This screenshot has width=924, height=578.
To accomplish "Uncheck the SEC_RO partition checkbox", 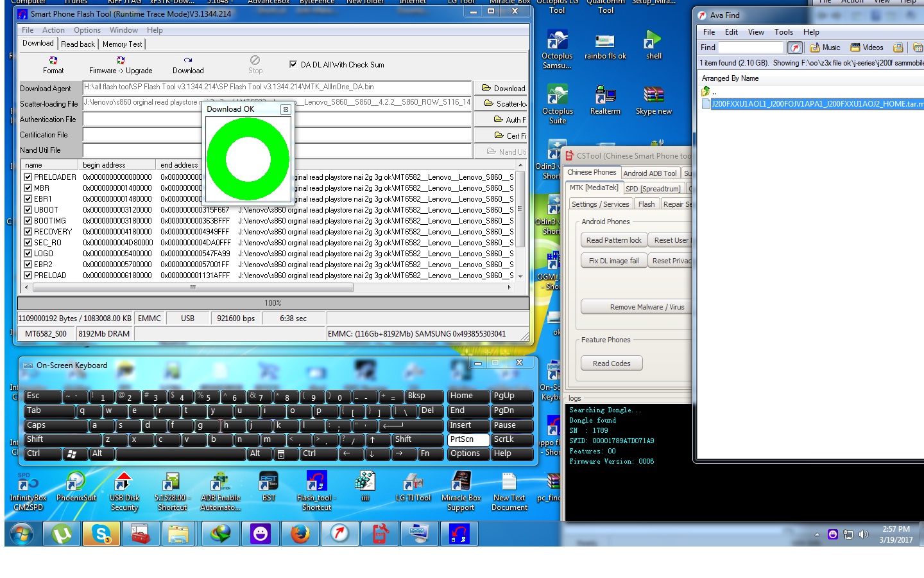I will [x=28, y=242].
